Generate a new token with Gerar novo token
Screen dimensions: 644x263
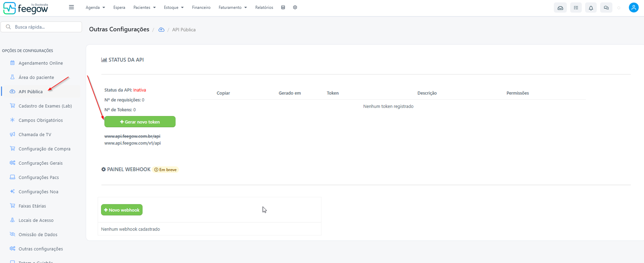tap(140, 122)
